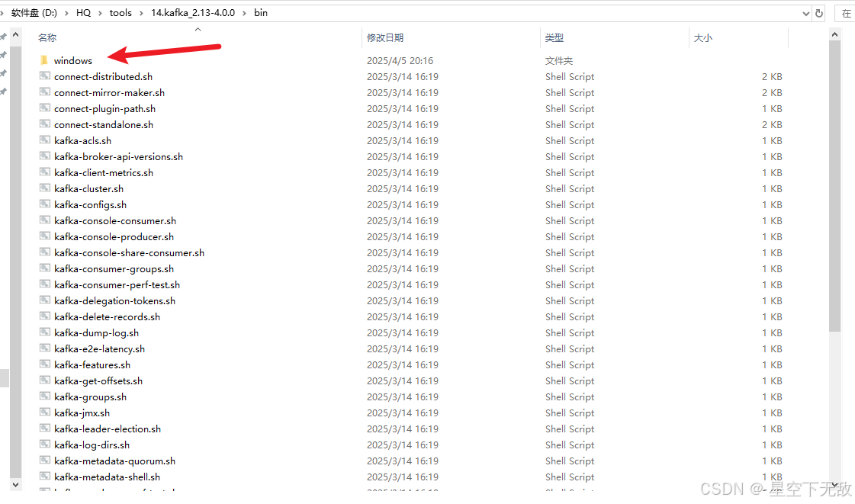
Task: Click the refresh button beside address bar
Action: click(x=820, y=13)
